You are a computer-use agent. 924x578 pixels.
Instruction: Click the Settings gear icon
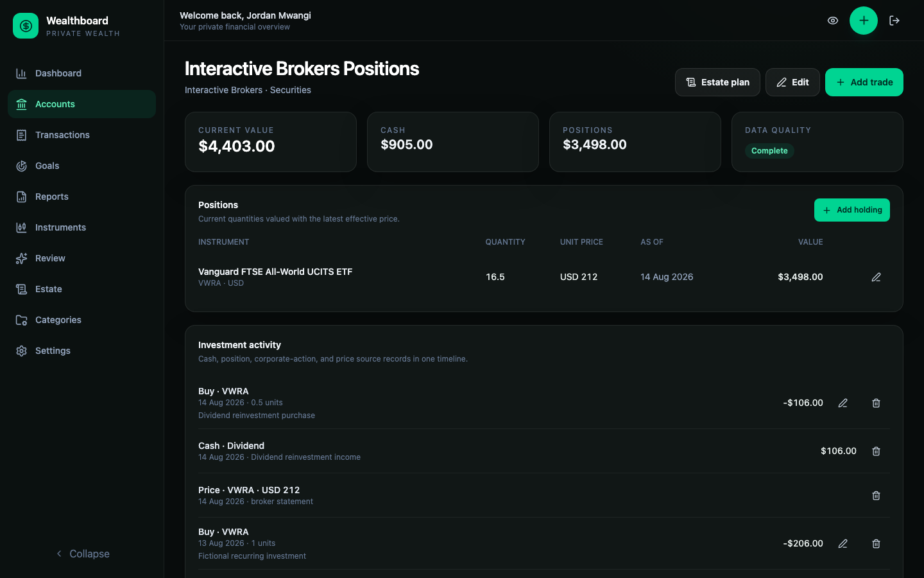pos(21,351)
